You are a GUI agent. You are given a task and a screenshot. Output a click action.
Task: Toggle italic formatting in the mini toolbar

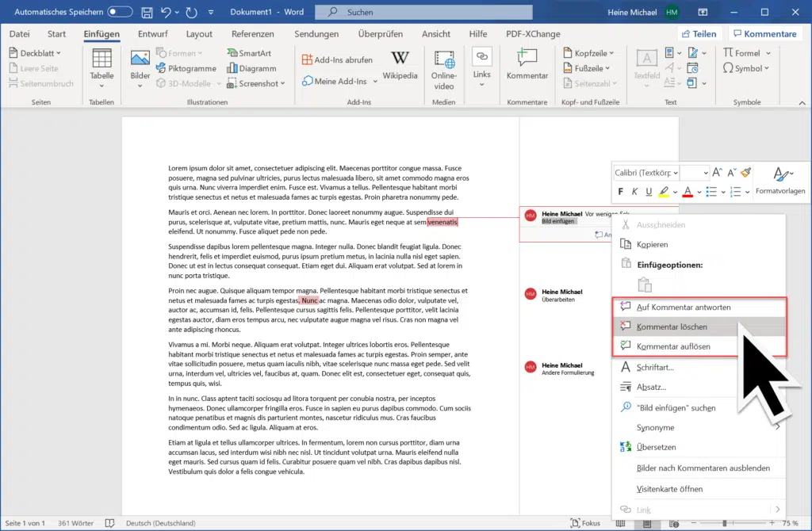coord(634,191)
